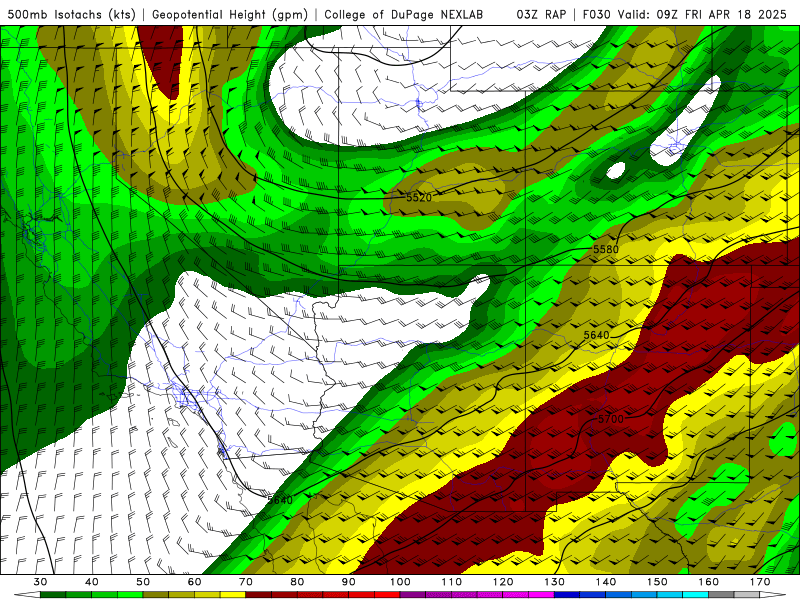Click the 50 value on the color scale

tap(143, 582)
